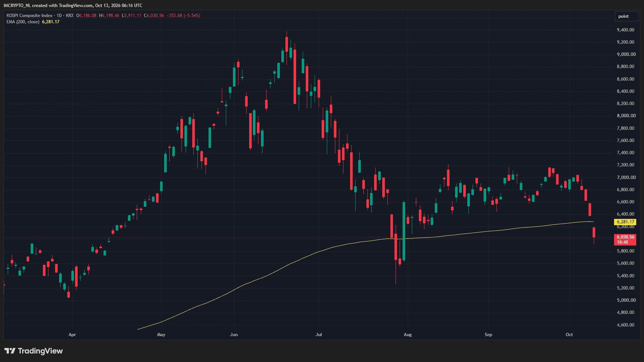Viewport: 644px width, 362px height.
Task: Click the KOSPI Composite Index symbol title
Action: [x=30, y=16]
